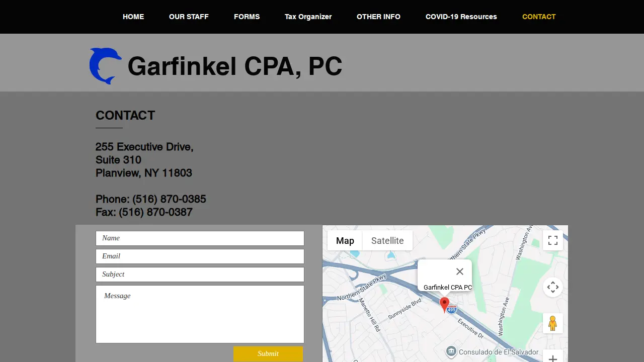The height and width of the screenshot is (362, 644).
Task: Select the Street View pegman
Action: click(553, 323)
